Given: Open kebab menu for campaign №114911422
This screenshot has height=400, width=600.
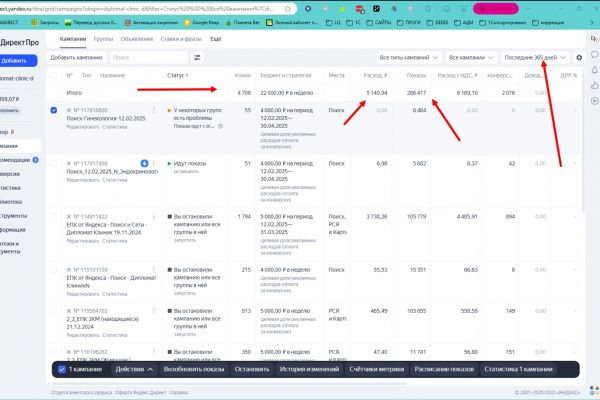Looking at the screenshot, I should tap(154, 217).
